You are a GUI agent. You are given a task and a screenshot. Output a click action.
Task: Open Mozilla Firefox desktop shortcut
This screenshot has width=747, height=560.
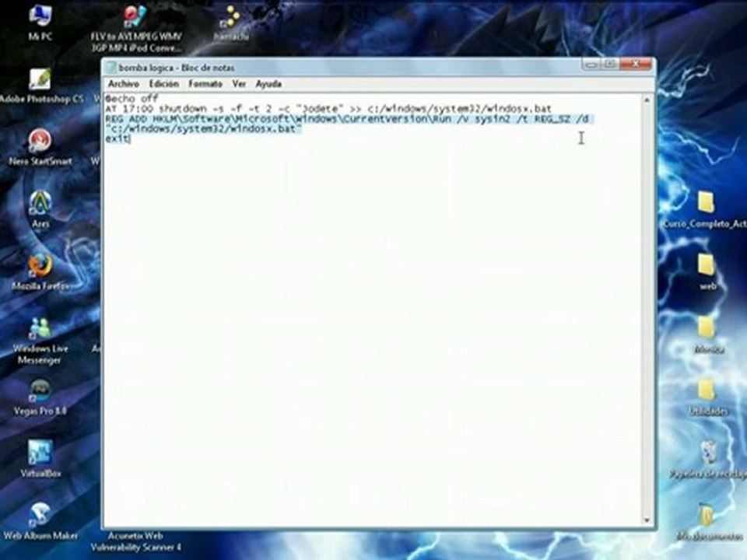coord(40,272)
